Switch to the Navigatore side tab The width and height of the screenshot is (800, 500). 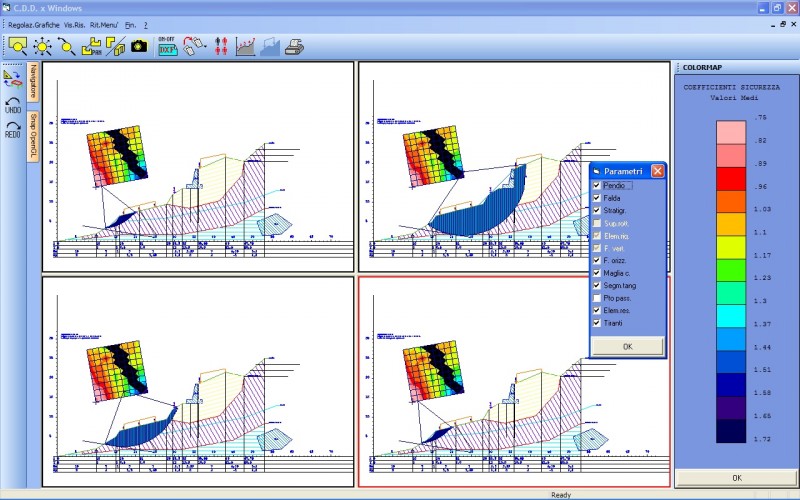(x=33, y=82)
